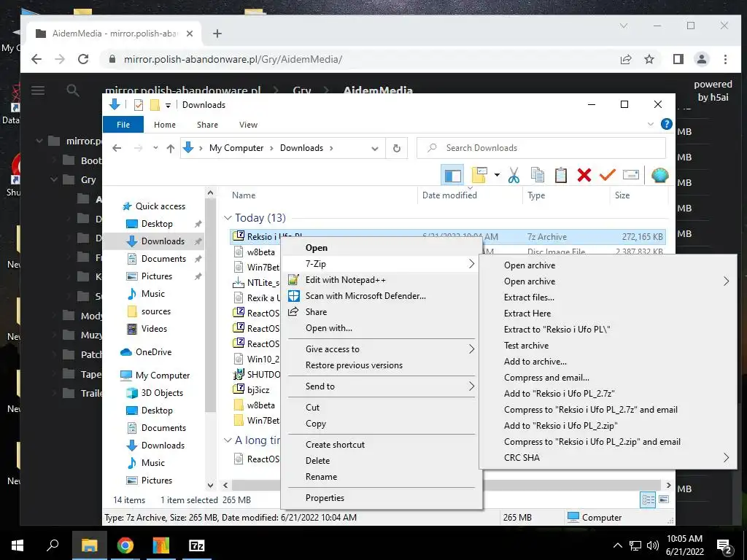Click the Windows Start button
The width and height of the screenshot is (747, 560).
(x=18, y=545)
